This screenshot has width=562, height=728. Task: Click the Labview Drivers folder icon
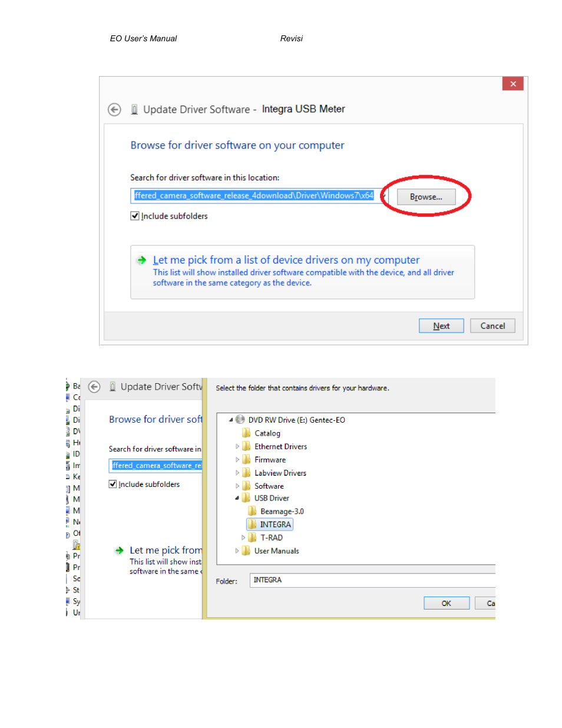click(247, 473)
